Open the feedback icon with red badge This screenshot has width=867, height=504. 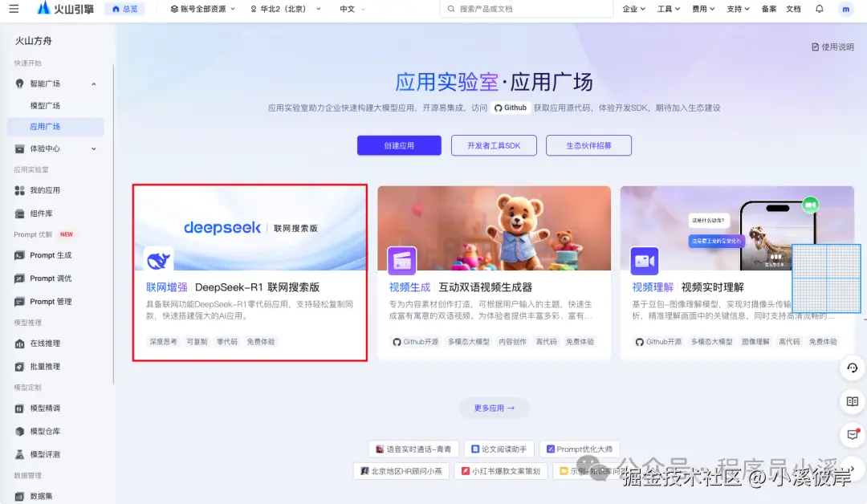pos(851,434)
